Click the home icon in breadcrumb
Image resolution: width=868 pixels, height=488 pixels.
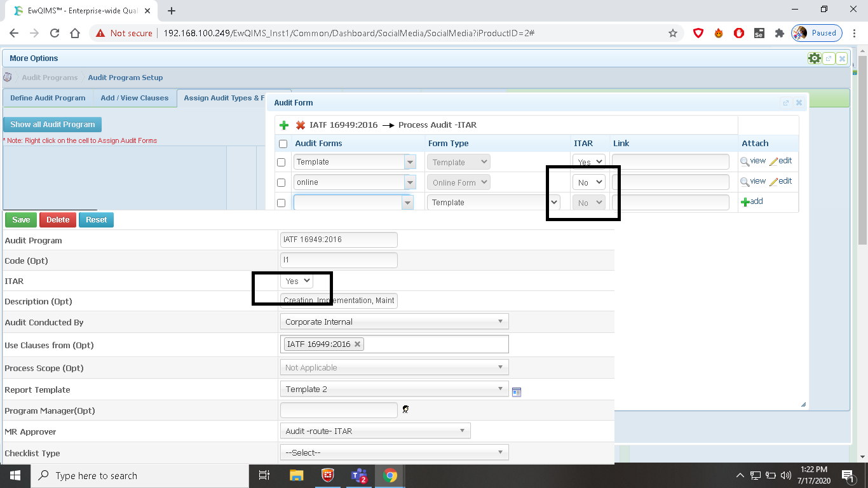(x=8, y=78)
